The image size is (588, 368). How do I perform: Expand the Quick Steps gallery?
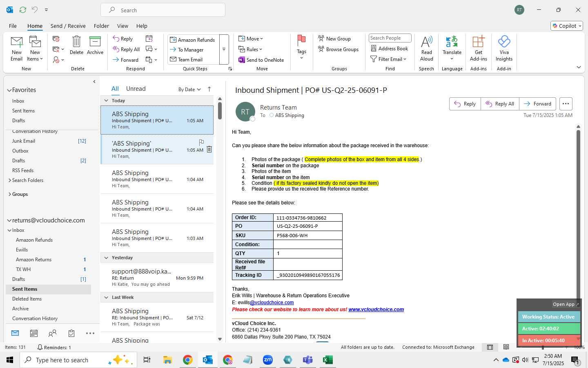click(224, 49)
